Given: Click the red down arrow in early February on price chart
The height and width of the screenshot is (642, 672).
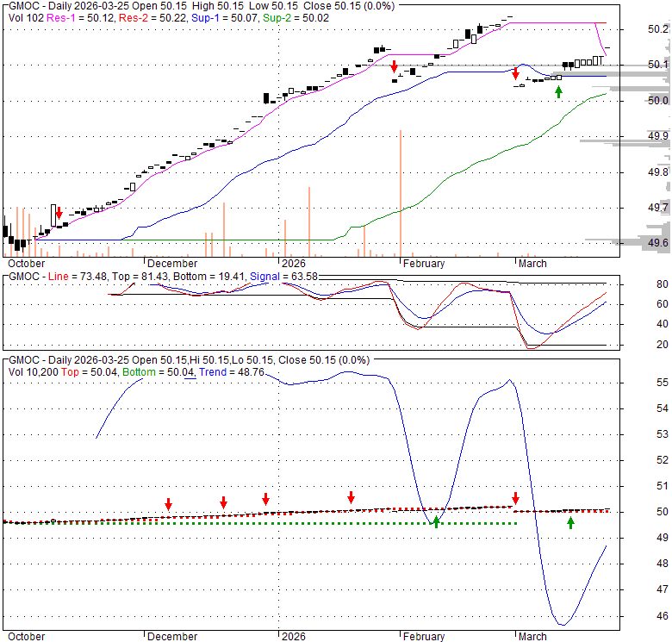Looking at the screenshot, I should [394, 67].
